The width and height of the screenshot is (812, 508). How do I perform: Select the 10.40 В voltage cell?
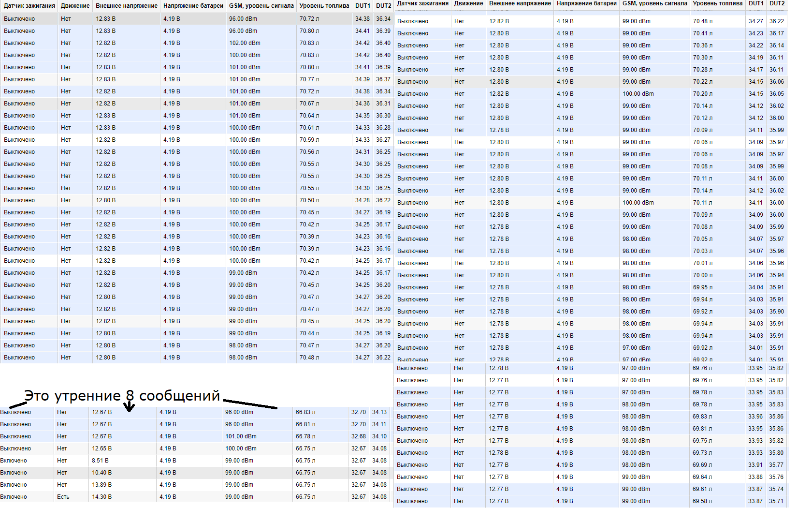tap(102, 473)
